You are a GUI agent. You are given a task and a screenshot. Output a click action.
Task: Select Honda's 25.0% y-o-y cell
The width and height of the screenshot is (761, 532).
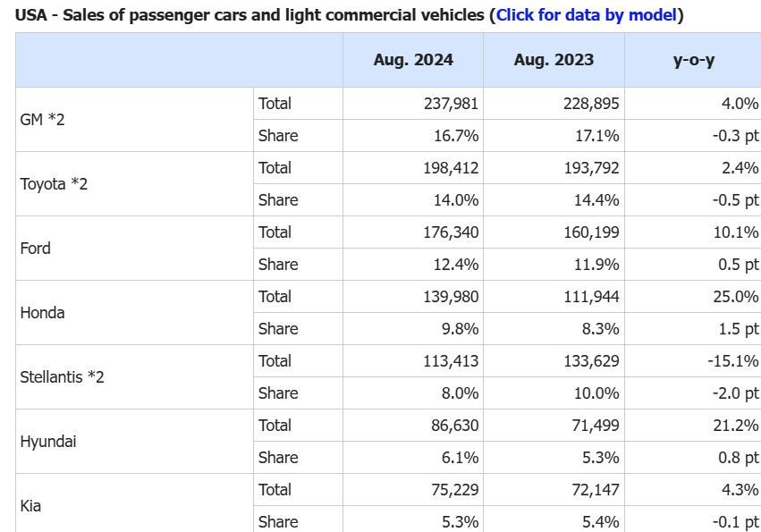click(x=738, y=296)
